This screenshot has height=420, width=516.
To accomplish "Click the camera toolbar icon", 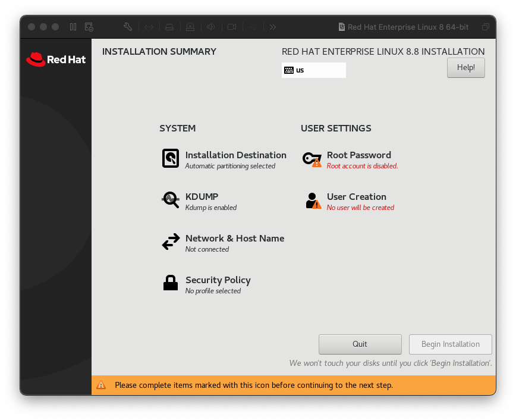I will click(x=232, y=27).
